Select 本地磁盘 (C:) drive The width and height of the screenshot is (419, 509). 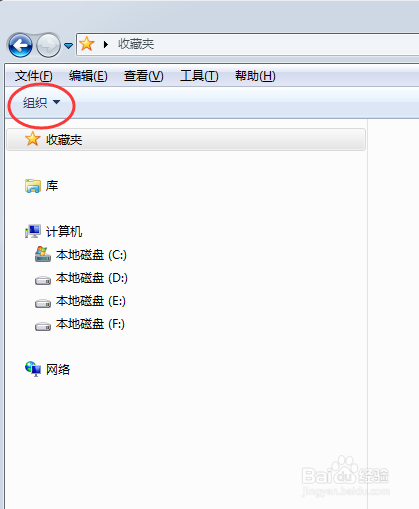(x=81, y=255)
